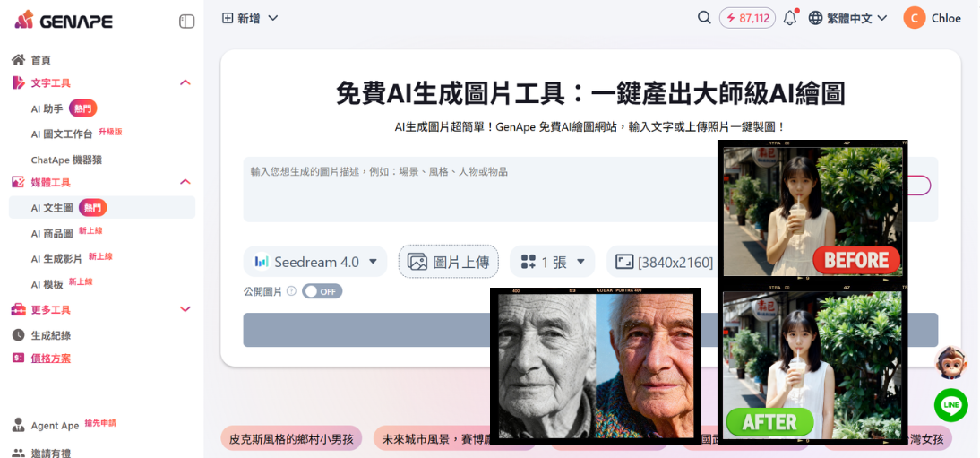The width and height of the screenshot is (980, 458).
Task: Open the 3840x2160 resolution selector
Action: coord(665,262)
